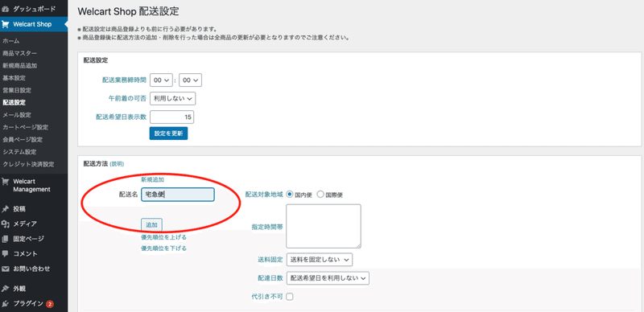Open カートページ設定 submenu item

click(26, 127)
